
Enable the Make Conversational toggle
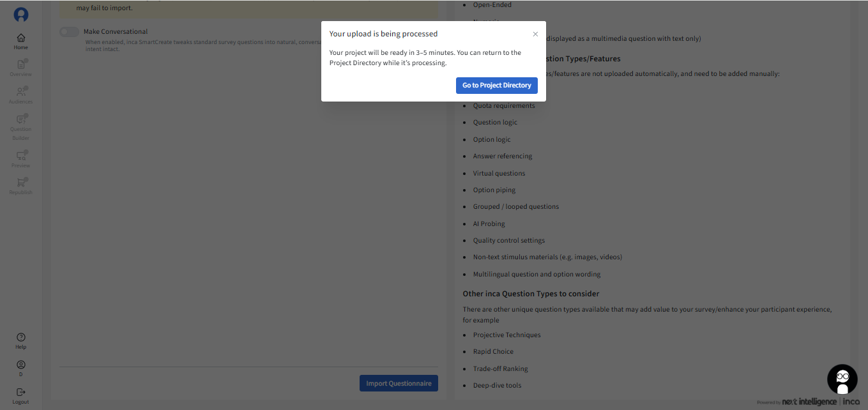69,32
